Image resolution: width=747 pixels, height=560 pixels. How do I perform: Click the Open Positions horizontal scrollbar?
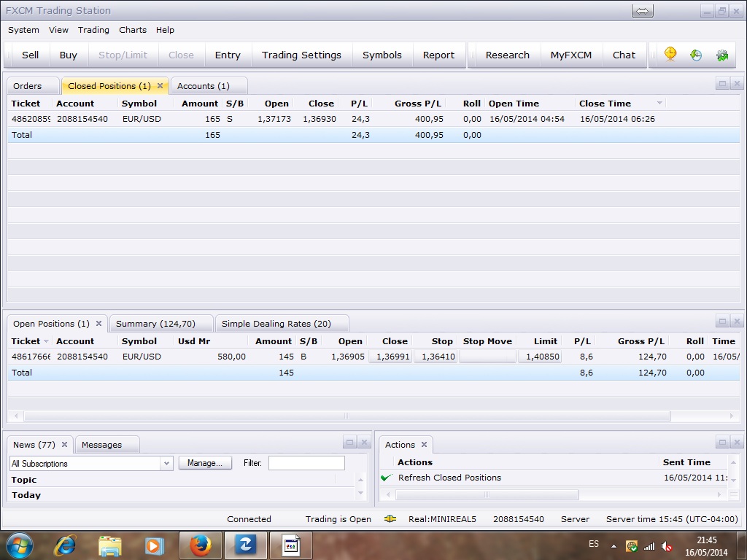coord(347,416)
